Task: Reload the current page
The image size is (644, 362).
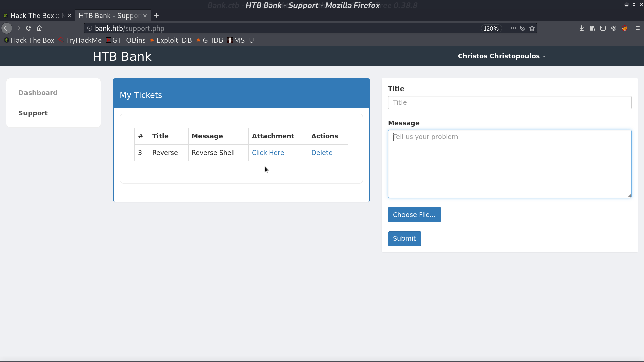Action: point(29,28)
